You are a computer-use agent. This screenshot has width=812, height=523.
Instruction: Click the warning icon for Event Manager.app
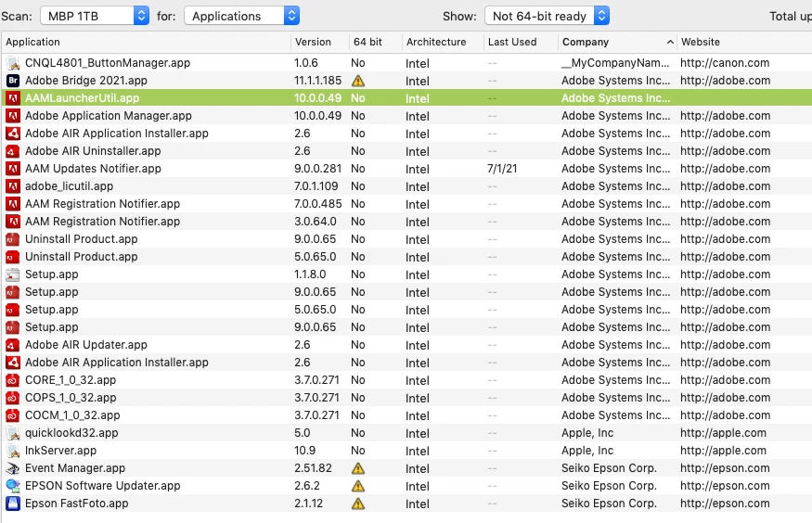(358, 468)
